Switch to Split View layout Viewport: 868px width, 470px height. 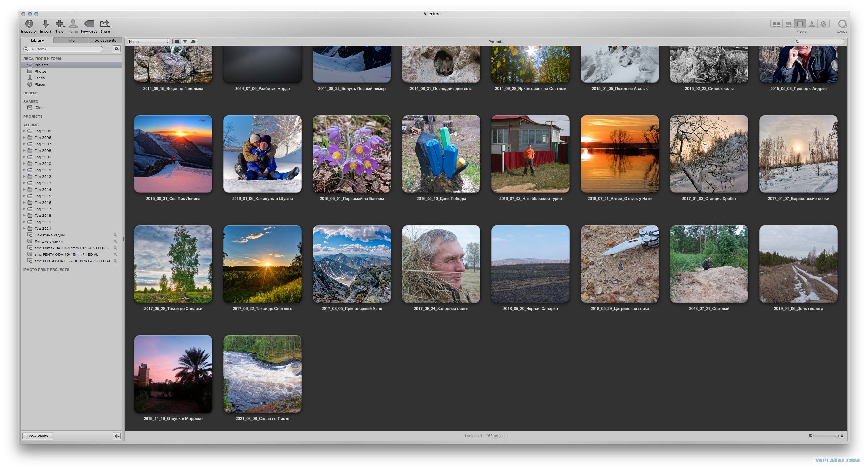788,24
